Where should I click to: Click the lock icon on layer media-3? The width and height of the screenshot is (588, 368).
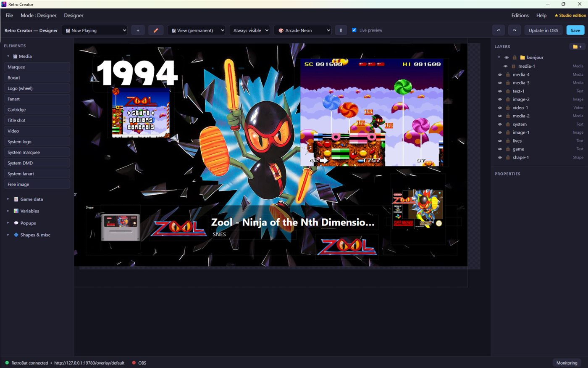(508, 83)
